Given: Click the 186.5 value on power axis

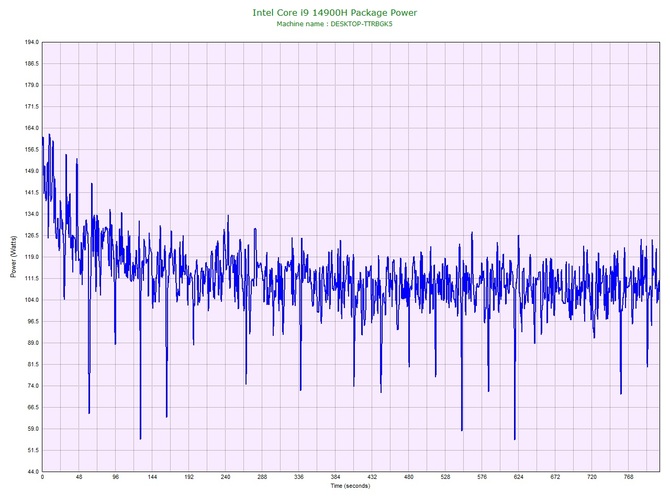Looking at the screenshot, I should (32, 64).
